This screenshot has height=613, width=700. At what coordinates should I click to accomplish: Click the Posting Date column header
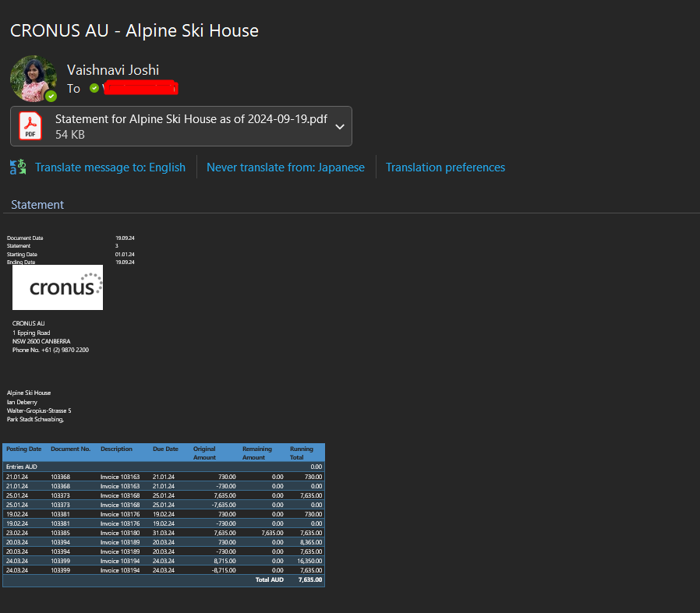coord(23,449)
